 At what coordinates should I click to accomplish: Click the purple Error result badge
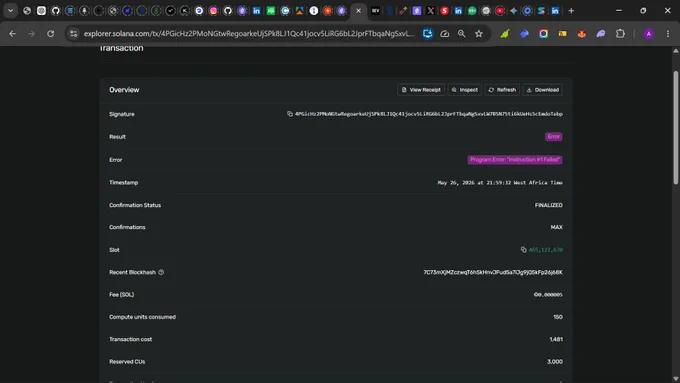tap(554, 137)
